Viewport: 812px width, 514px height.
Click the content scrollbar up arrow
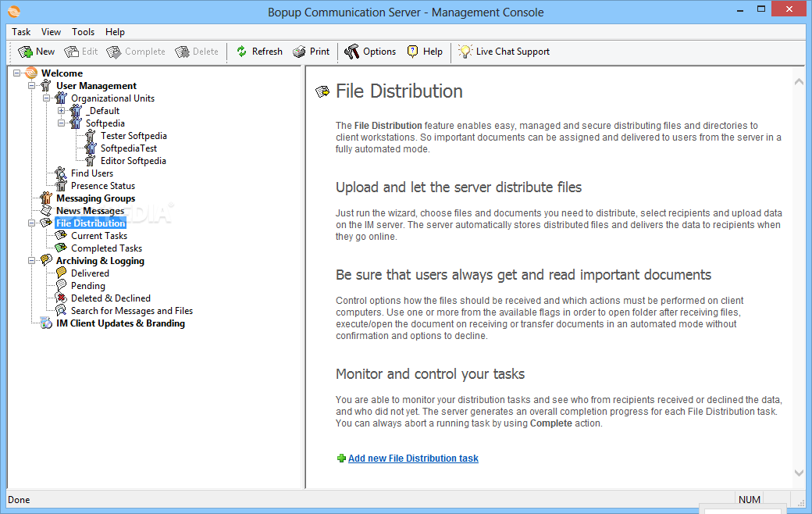click(x=799, y=82)
